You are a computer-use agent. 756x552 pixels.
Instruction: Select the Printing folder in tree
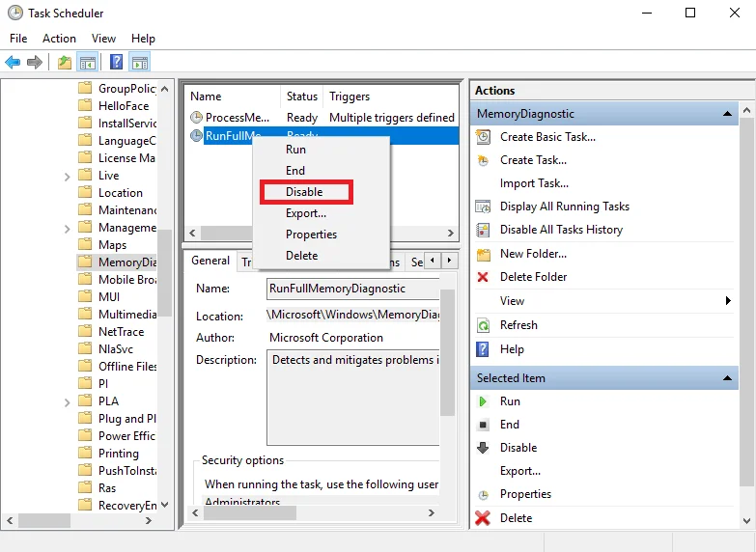pyautogui.click(x=119, y=454)
